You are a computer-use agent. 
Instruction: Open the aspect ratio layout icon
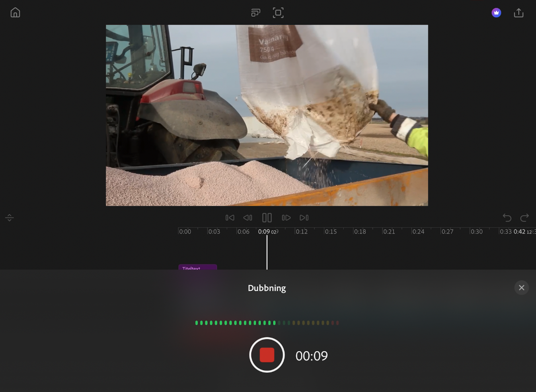pyautogui.click(x=255, y=13)
